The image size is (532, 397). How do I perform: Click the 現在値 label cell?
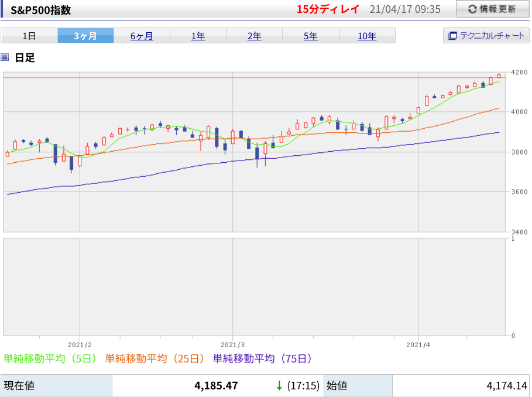[56, 386]
